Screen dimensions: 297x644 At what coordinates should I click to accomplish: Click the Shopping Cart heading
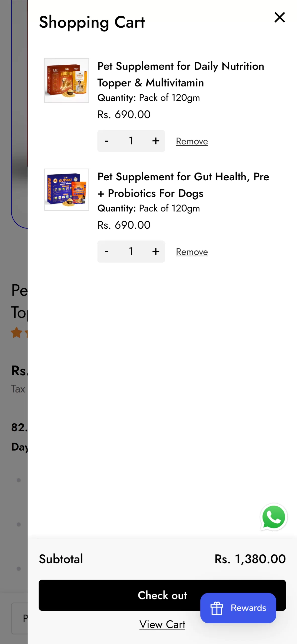coord(92,22)
